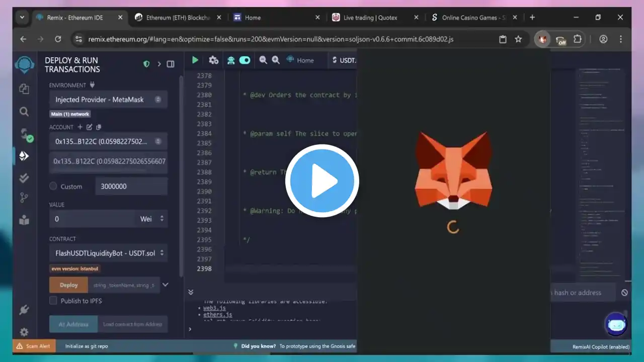This screenshot has height=362, width=644.
Task: Click the Scam Alert status bar button
Action: click(34, 346)
